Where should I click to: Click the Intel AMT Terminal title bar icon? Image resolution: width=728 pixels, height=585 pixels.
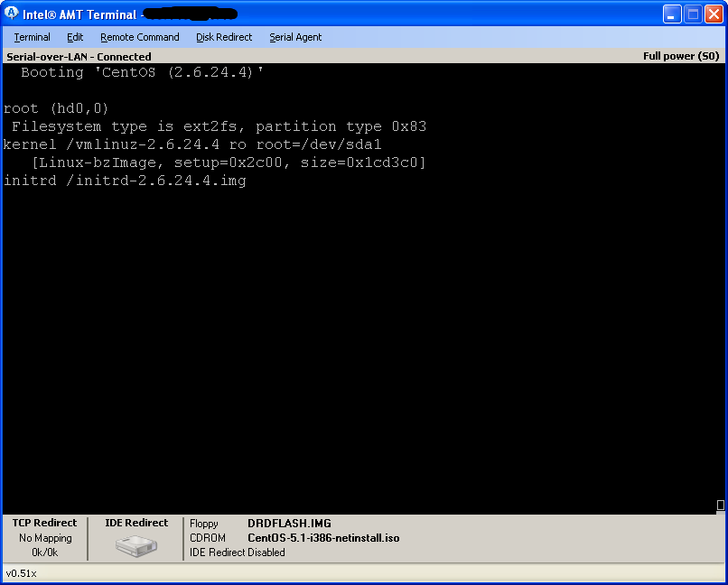pyautogui.click(x=11, y=14)
